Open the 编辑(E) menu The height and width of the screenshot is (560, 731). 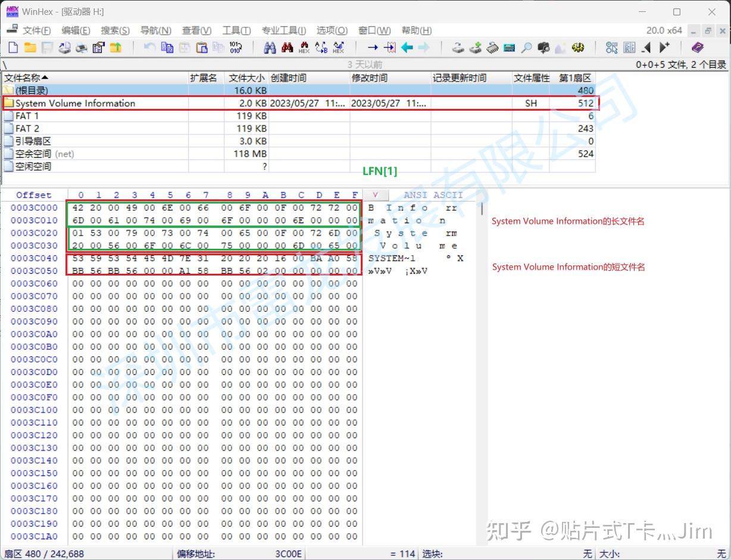click(x=76, y=30)
